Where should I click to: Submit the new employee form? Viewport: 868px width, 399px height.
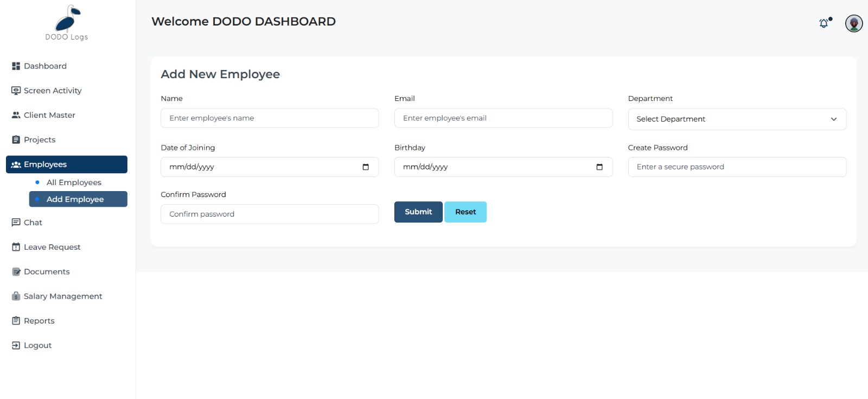click(418, 212)
